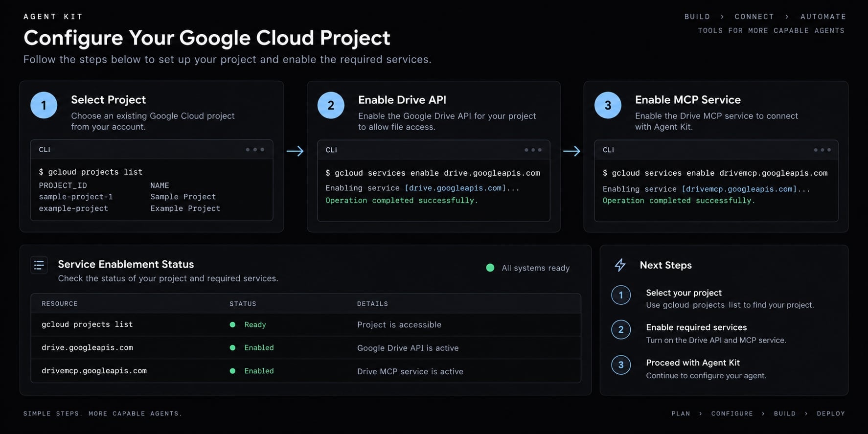Click 'Drive MCP service is active' detail
868x434 pixels.
(410, 371)
